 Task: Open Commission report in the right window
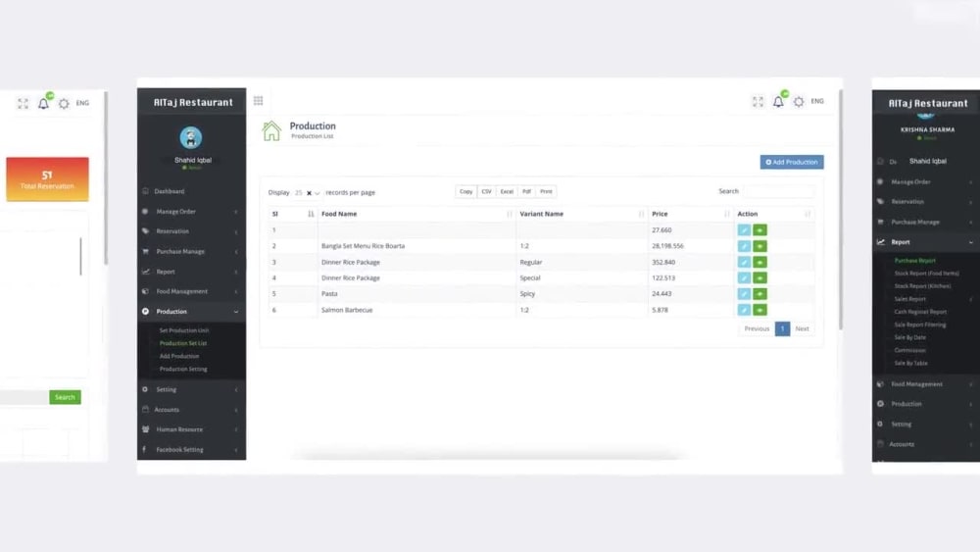[910, 350]
